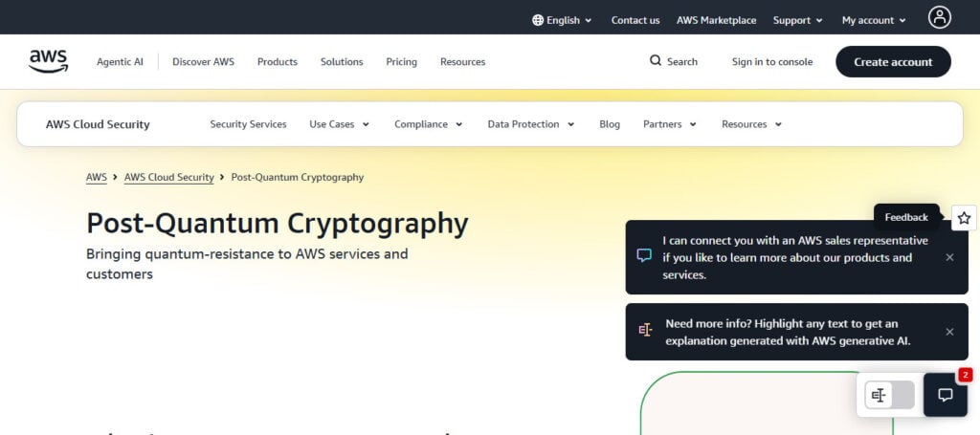Click the AWS Cloud Security heading link

point(98,124)
